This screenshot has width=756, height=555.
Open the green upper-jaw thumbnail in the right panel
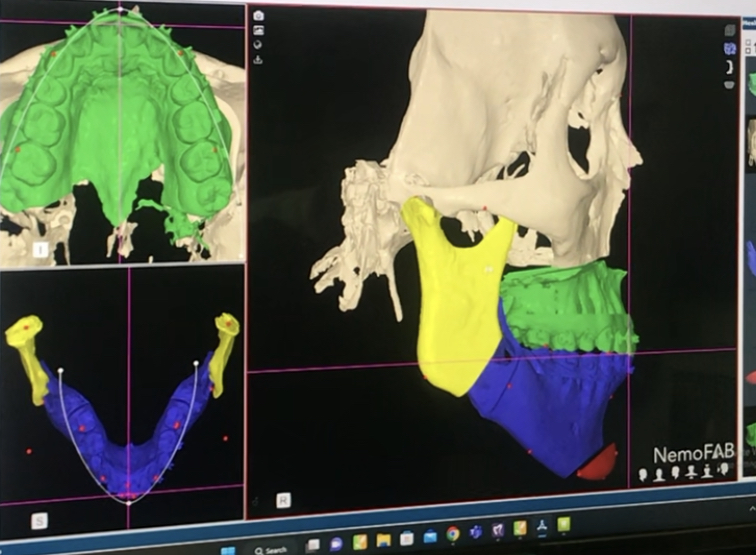[x=751, y=82]
